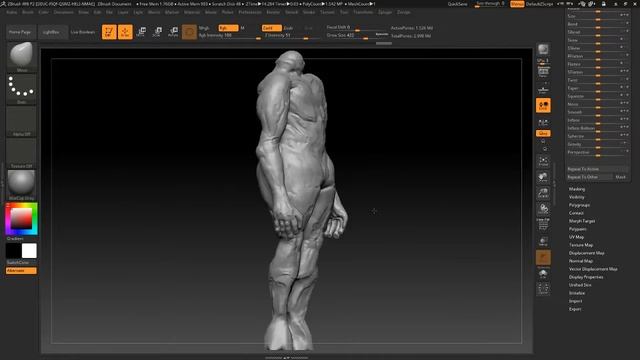
Task: Toggle the Mrgb mode button
Action: pos(204,28)
